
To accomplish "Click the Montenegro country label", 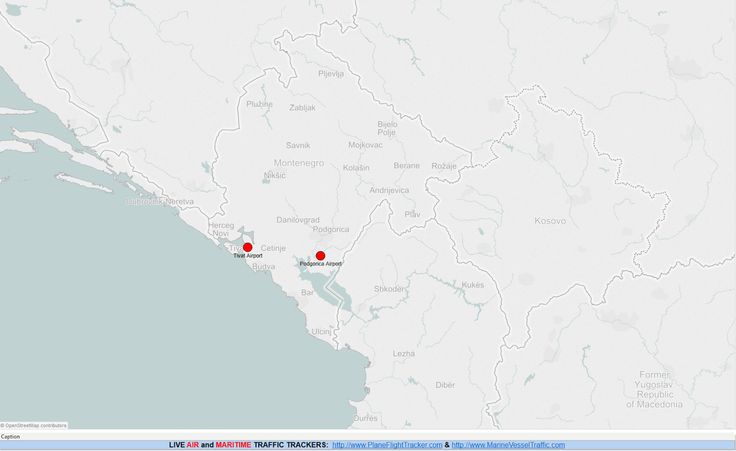I will pyautogui.click(x=298, y=162).
